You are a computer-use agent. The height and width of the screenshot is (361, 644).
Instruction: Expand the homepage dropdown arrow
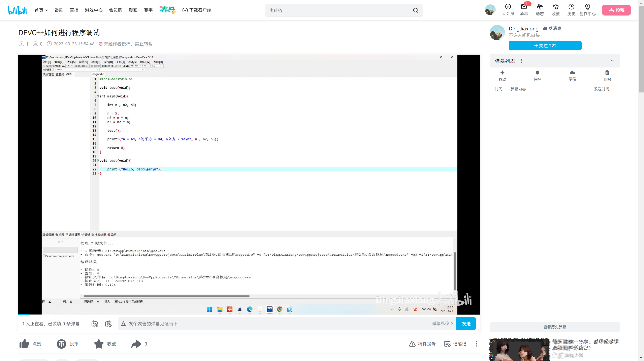pos(47,10)
